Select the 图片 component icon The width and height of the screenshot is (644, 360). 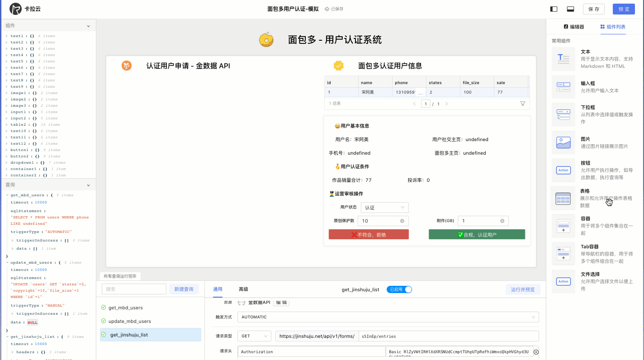563,142
